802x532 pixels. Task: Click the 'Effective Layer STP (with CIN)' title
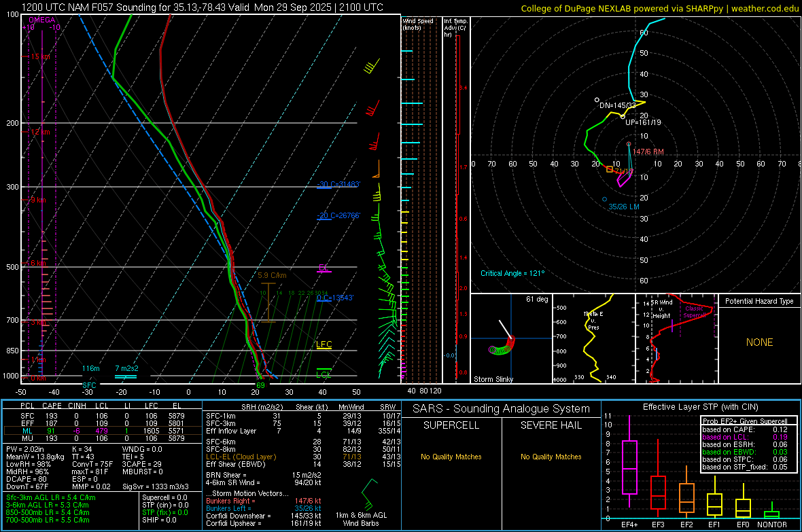click(700, 407)
